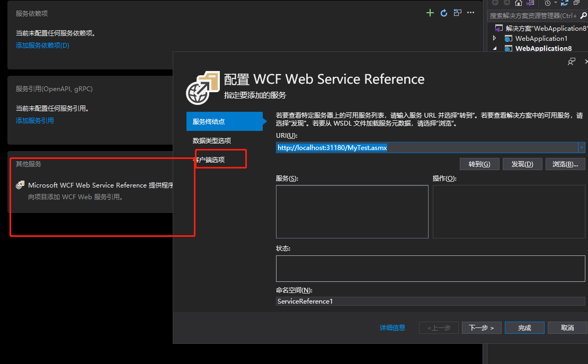Click the 添加服务引用 link
Screen dimensions: 588x364
click(34, 120)
